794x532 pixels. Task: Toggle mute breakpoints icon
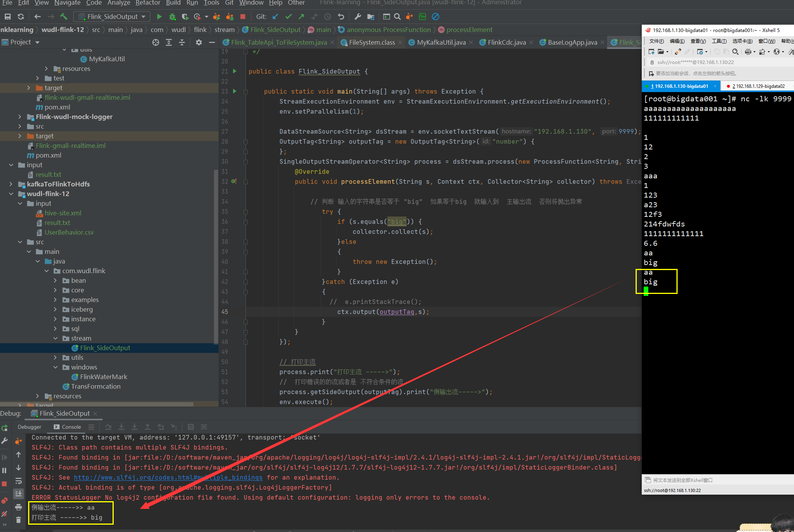[5, 514]
